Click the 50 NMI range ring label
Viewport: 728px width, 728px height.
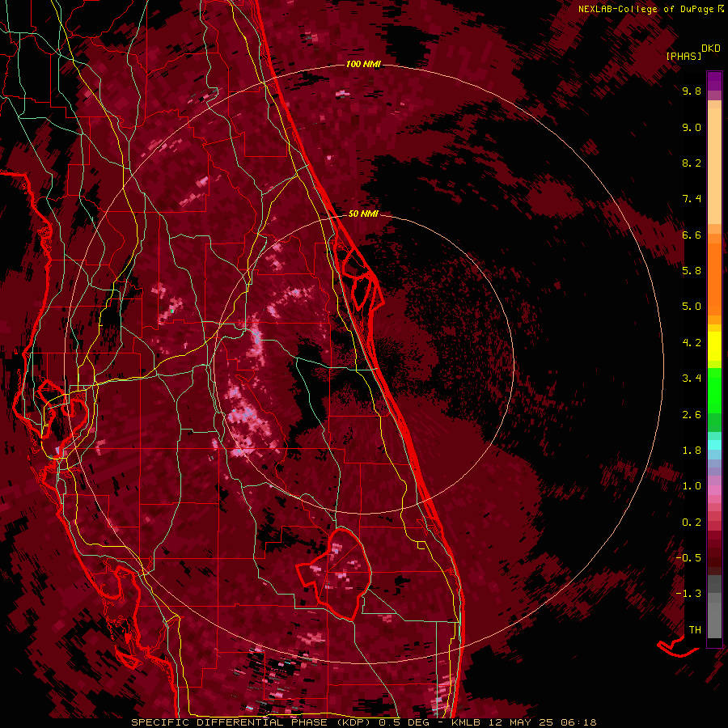[x=363, y=214]
